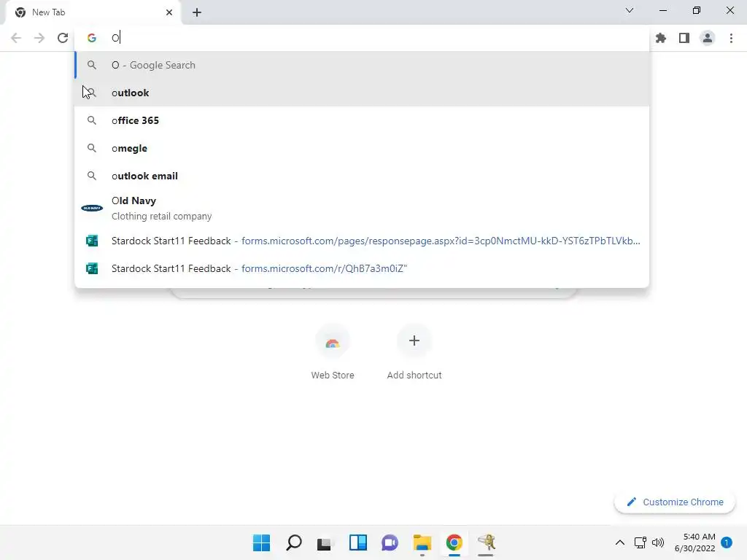Open clock and date 5:40 AM
Viewport: 747px width, 560px height.
click(694, 542)
